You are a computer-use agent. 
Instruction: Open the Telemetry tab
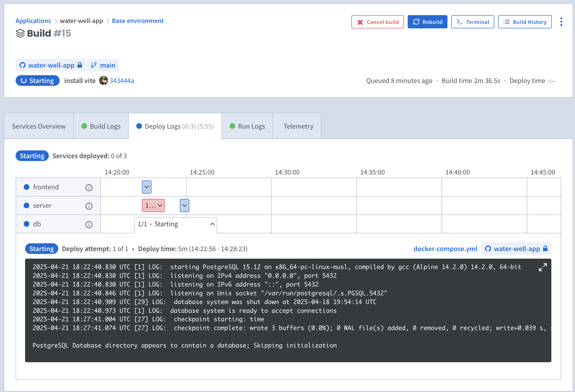[298, 126]
